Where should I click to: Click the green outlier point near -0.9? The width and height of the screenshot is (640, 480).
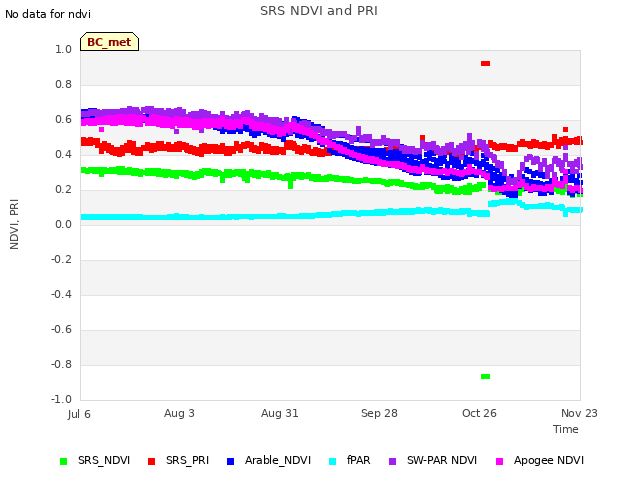pos(485,376)
